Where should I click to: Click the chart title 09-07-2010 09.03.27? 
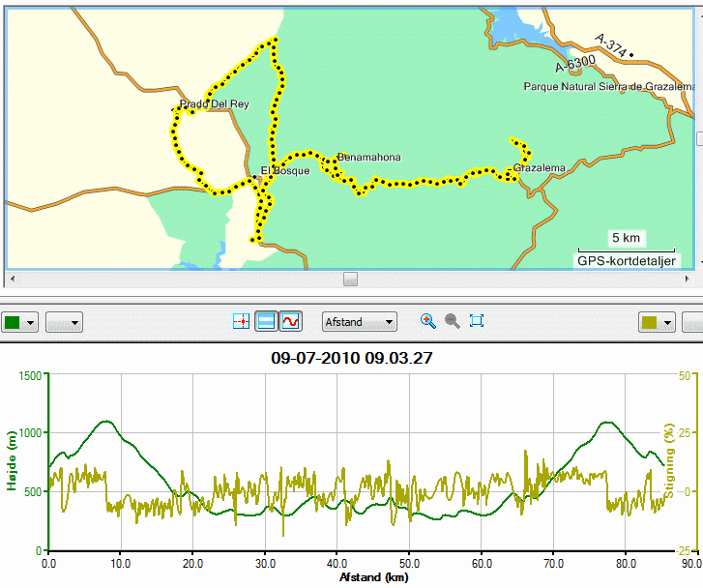pos(352,358)
